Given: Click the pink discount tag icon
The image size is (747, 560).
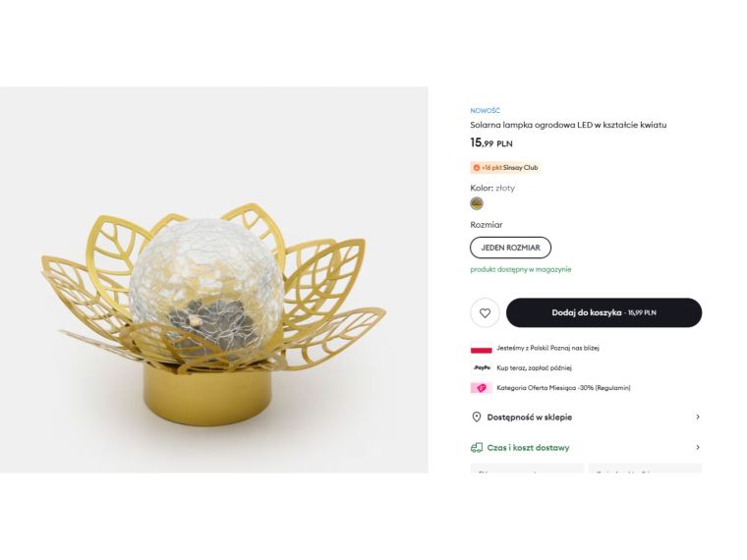Looking at the screenshot, I should coord(481,388).
